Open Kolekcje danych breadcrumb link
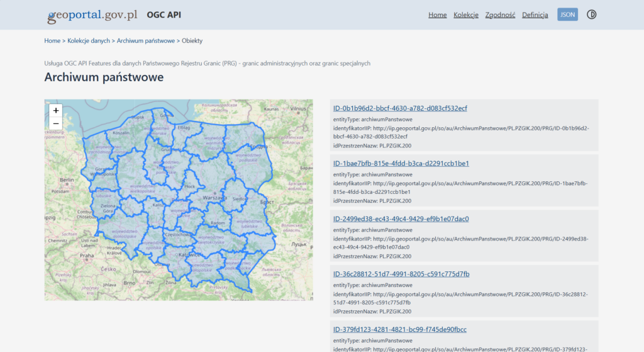644x352 pixels. [89, 41]
